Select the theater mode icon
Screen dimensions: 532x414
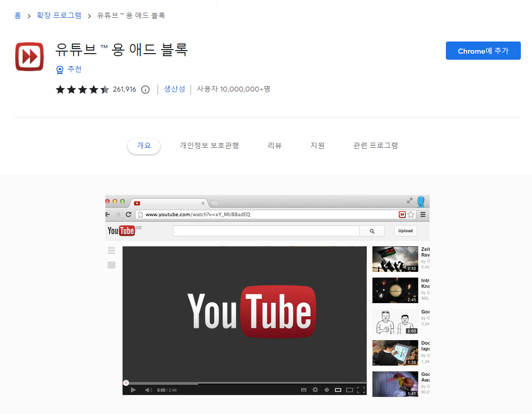point(350,390)
